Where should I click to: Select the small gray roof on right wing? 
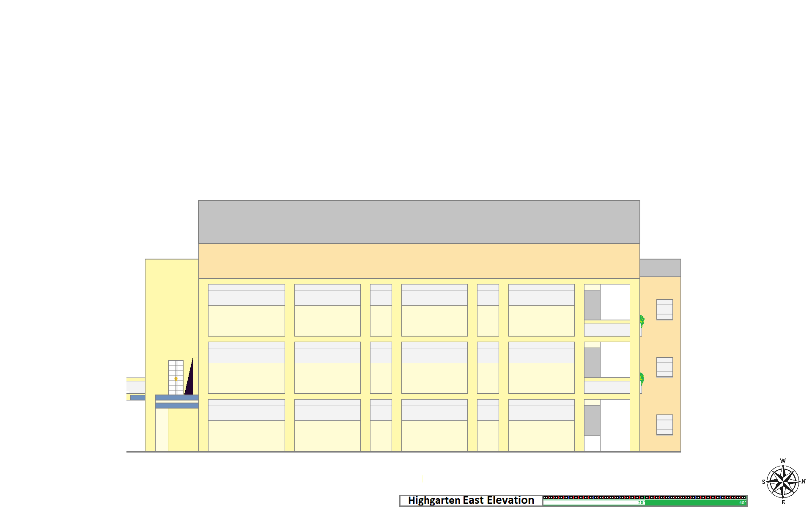coord(660,268)
